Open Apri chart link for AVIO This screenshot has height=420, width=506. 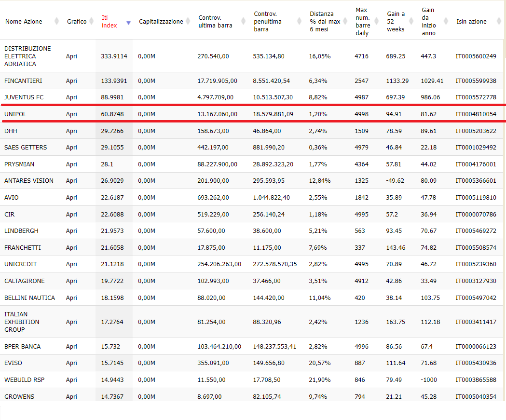click(71, 197)
